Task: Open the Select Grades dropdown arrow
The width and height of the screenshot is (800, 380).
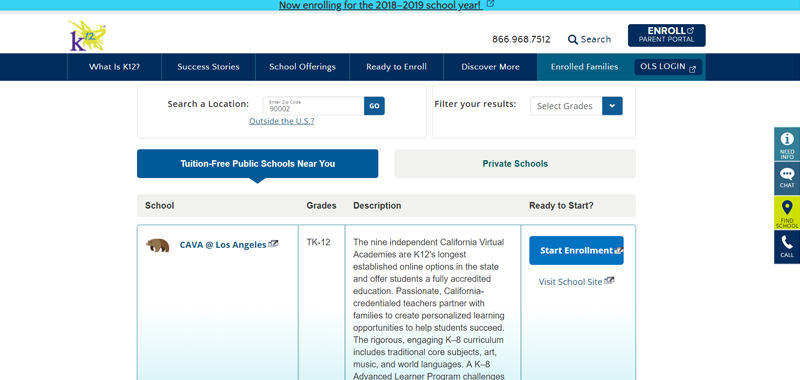Action: 612,106
